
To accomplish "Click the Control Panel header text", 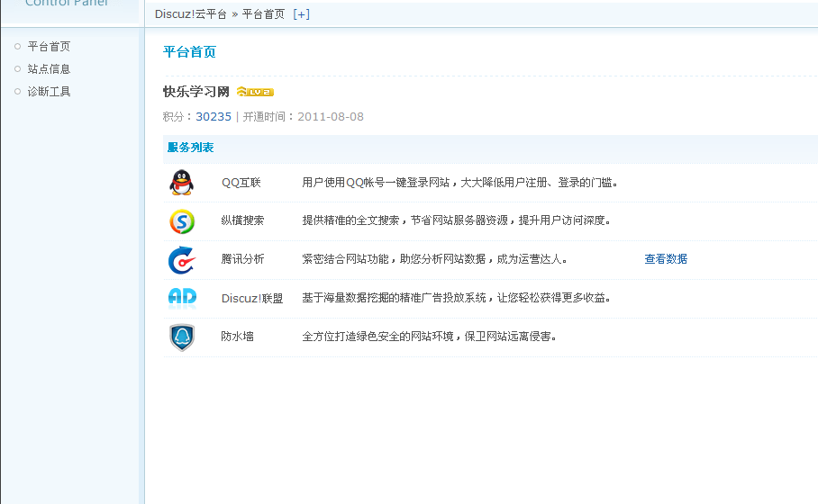I will [x=67, y=3].
